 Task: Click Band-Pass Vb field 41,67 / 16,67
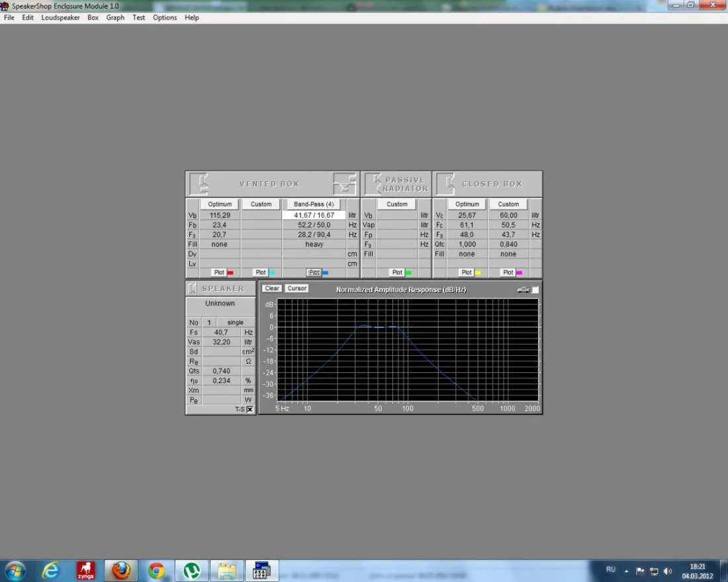[314, 216]
